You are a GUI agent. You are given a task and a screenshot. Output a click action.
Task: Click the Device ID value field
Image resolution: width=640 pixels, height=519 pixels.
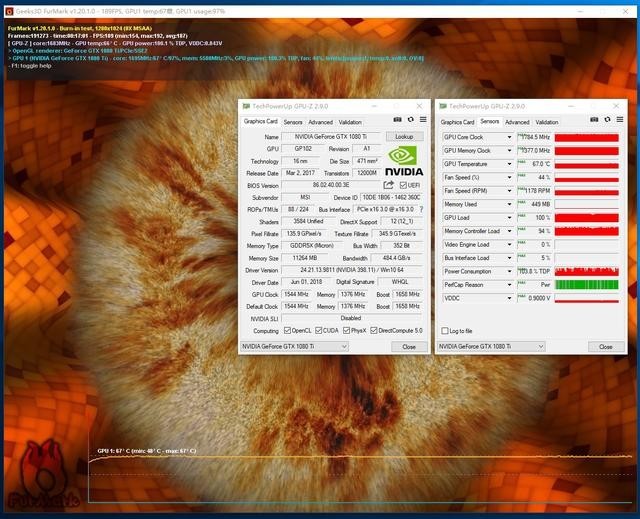coord(391,197)
